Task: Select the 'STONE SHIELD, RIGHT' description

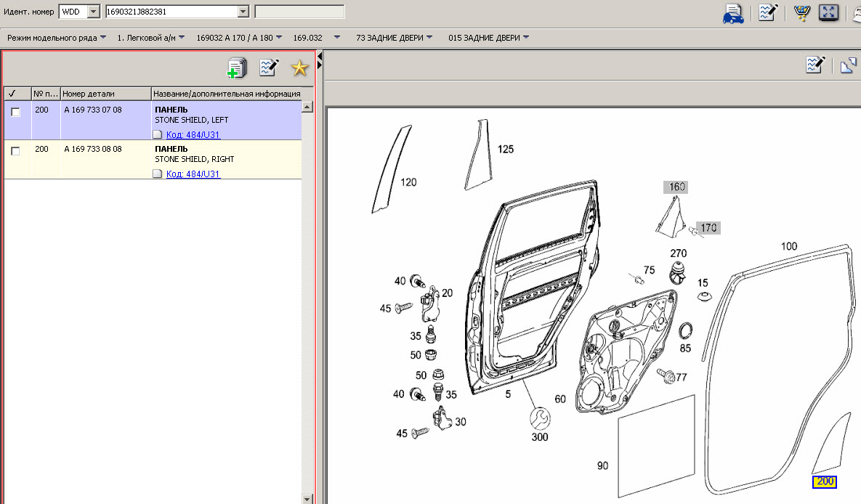Action: [x=195, y=158]
